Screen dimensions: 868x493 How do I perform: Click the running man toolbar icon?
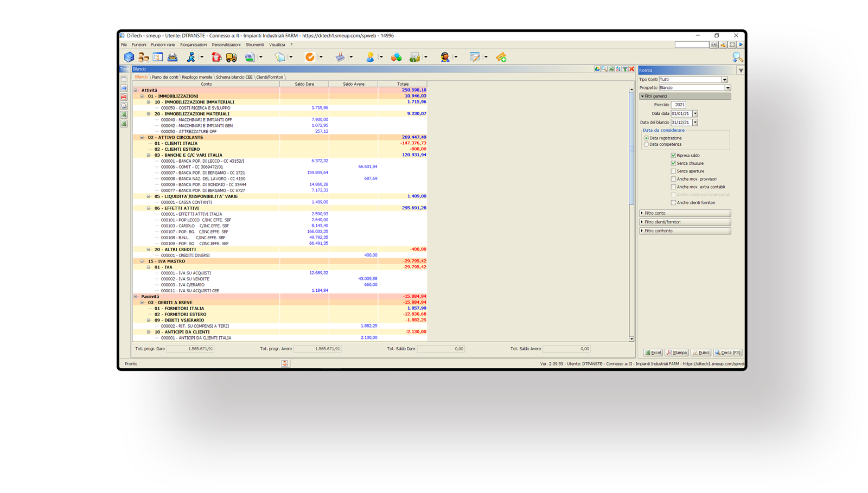[191, 57]
